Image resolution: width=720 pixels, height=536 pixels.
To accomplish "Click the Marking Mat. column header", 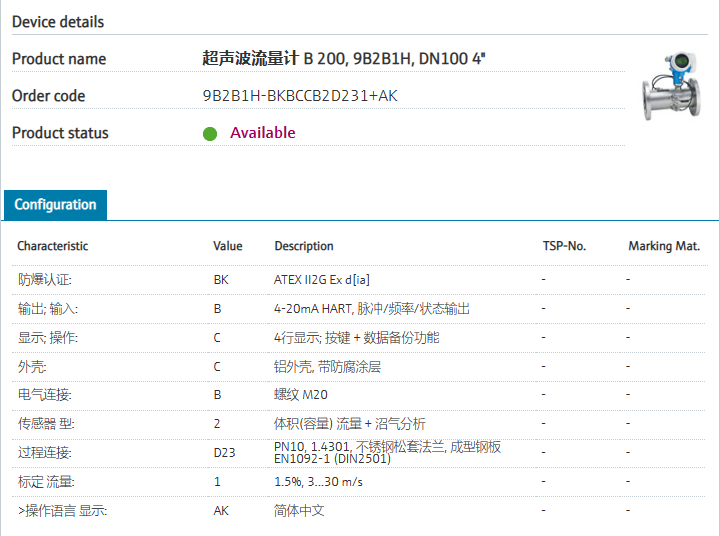I will tap(663, 246).
